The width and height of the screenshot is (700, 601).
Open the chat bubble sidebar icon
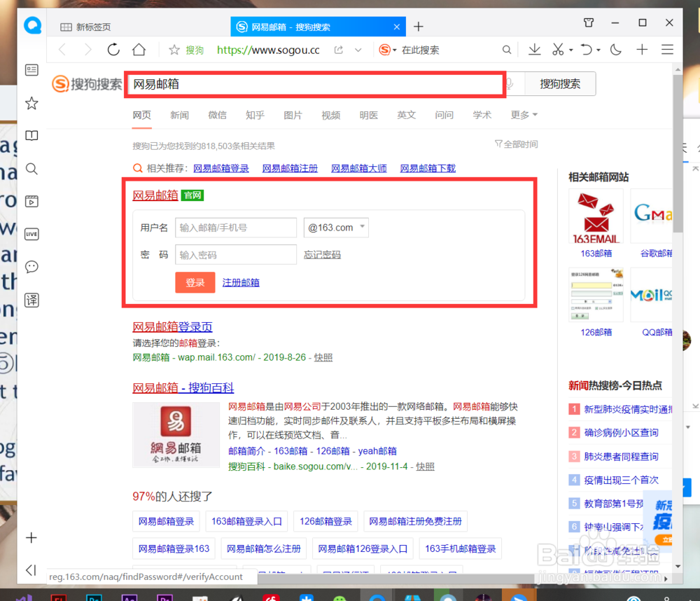pyautogui.click(x=31, y=267)
